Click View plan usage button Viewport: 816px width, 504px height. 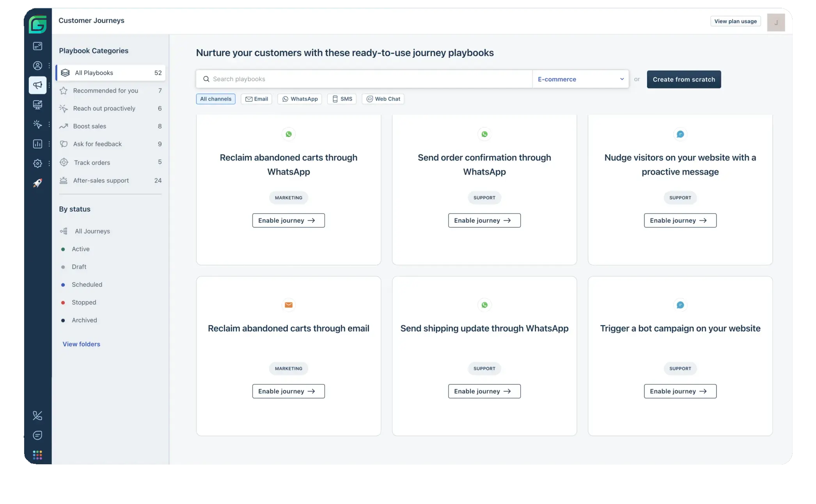735,21
